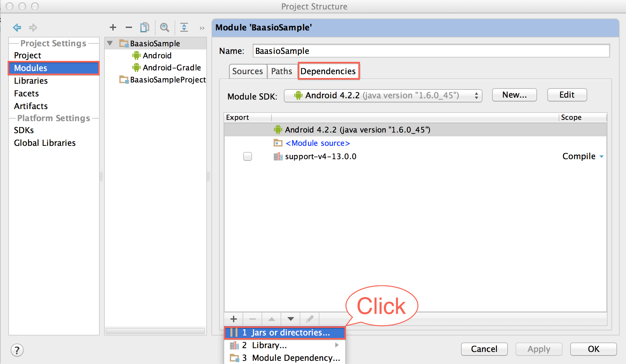
Task: Click the Edit SDK button
Action: (x=567, y=95)
